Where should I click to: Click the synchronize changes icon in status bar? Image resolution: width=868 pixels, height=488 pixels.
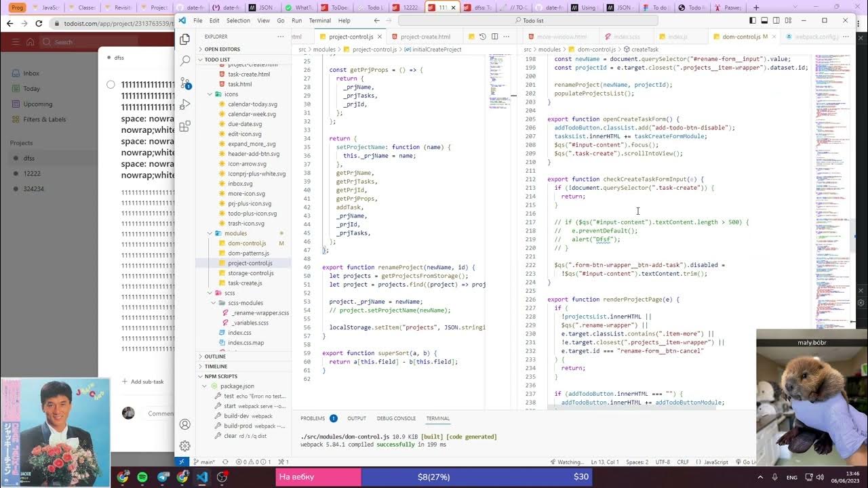(225, 462)
